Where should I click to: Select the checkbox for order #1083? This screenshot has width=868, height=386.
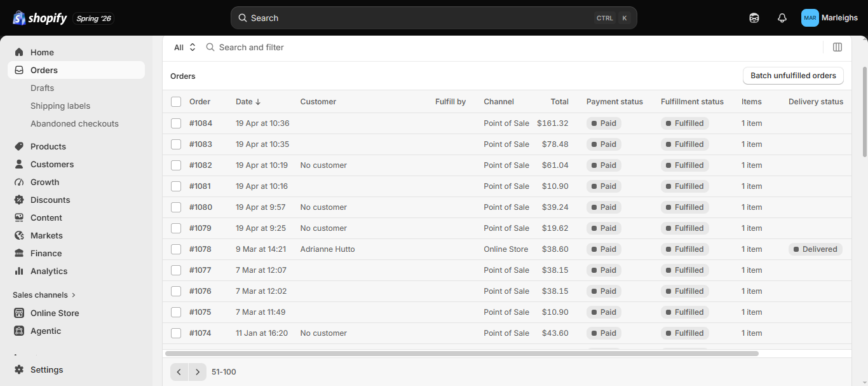[176, 144]
